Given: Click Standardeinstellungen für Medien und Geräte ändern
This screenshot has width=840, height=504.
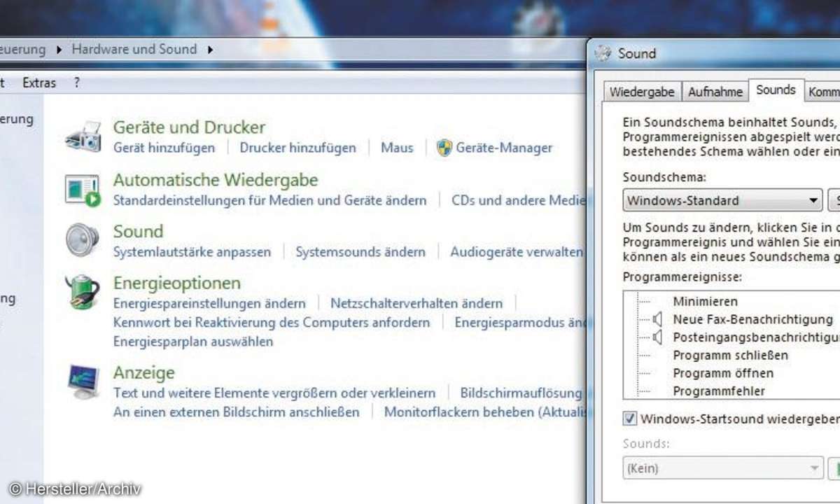Looking at the screenshot, I should (269, 200).
